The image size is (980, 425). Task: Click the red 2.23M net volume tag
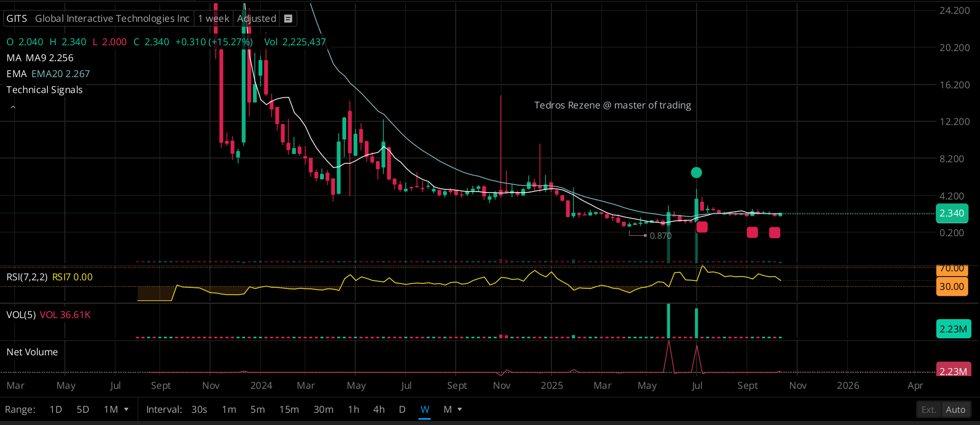[953, 371]
